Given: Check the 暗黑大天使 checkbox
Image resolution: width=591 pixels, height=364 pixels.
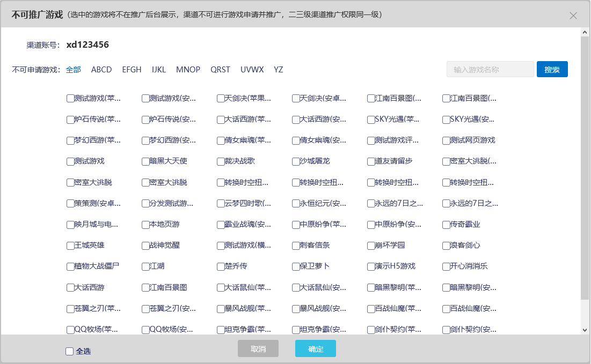Looking at the screenshot, I should (145, 162).
